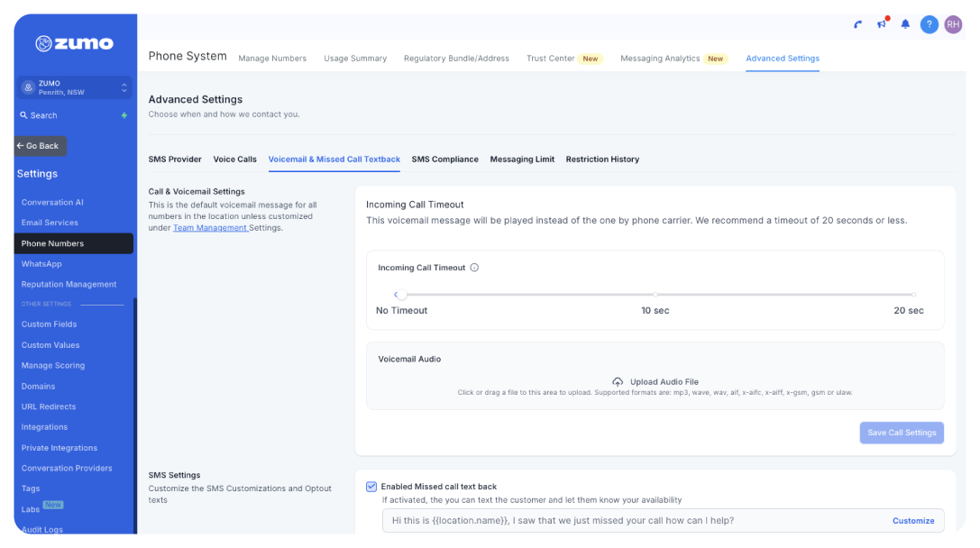980x548 pixels.
Task: Open Reputation Management settings
Action: tap(69, 284)
